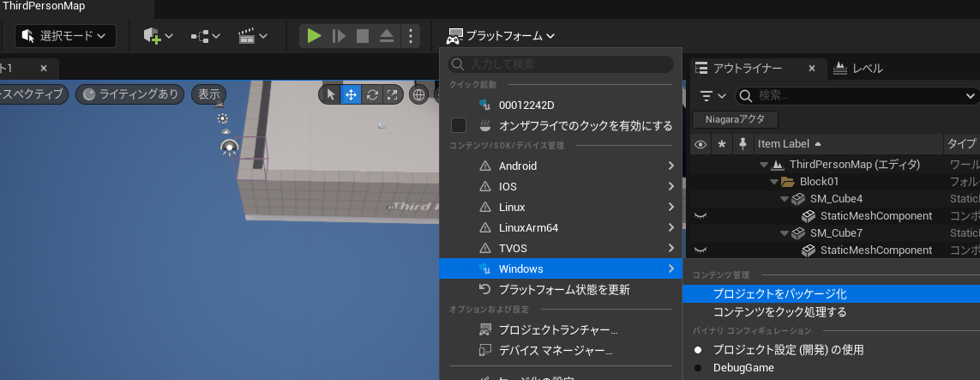Select the ThirdPersonMap document tab
This screenshot has width=980, height=380.
point(44,6)
